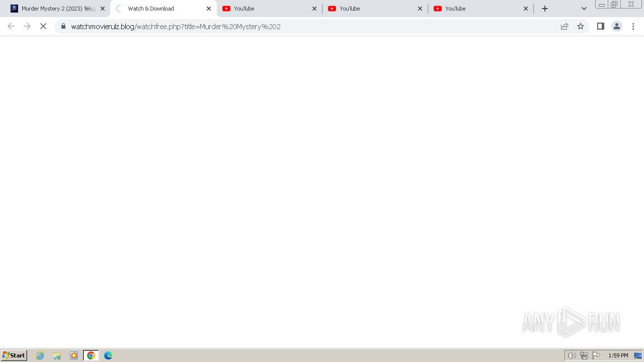Image resolution: width=644 pixels, height=362 pixels.
Task: Go back to the previous page
Action: 11,26
